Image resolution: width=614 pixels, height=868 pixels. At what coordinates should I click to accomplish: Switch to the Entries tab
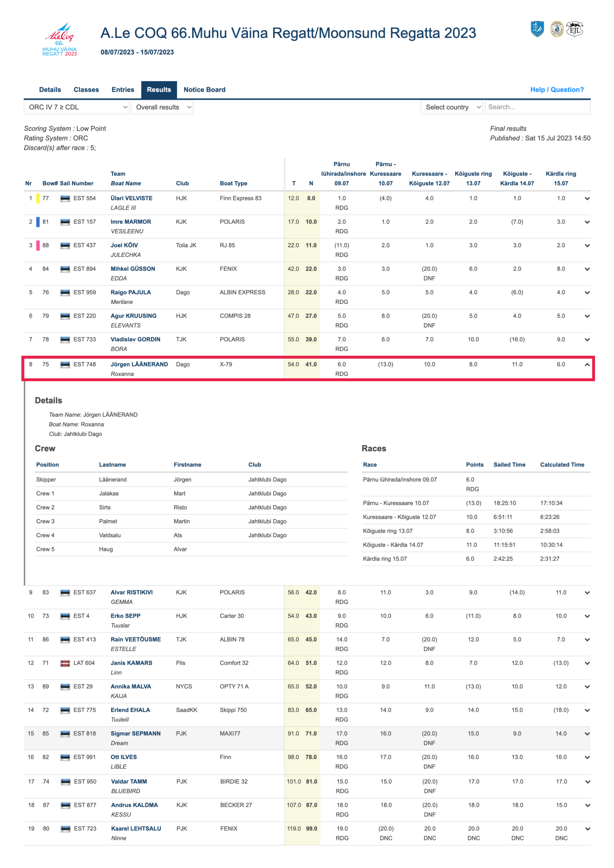pos(123,89)
